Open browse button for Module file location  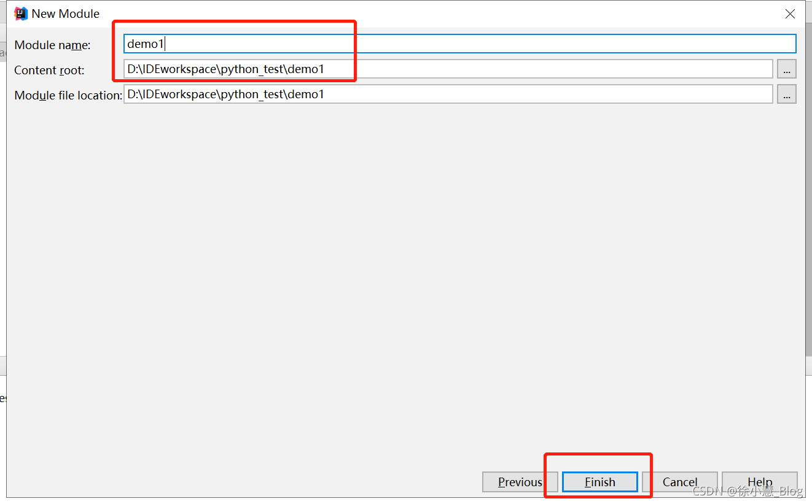coord(787,94)
